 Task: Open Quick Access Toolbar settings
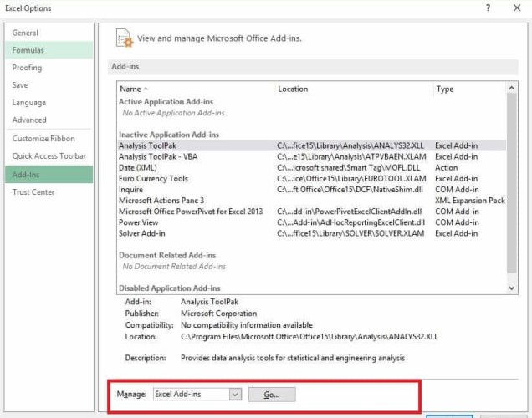pos(49,156)
